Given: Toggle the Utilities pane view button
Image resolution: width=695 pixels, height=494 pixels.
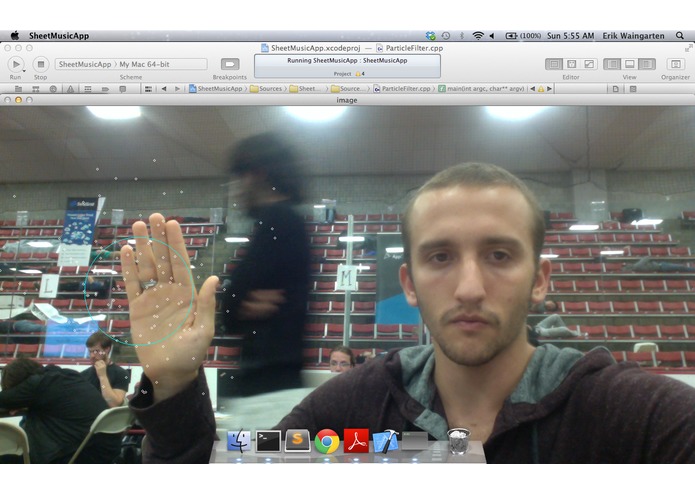Looking at the screenshot, I should (x=647, y=64).
